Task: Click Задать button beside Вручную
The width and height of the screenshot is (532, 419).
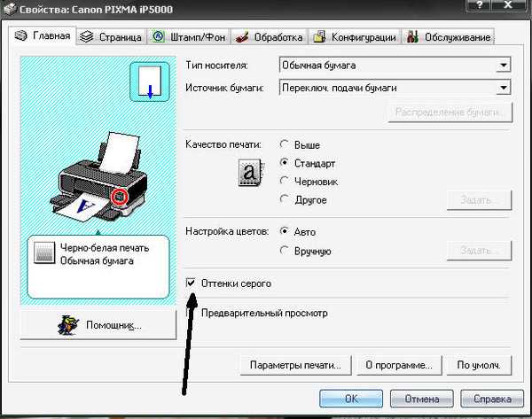Action: point(479,251)
